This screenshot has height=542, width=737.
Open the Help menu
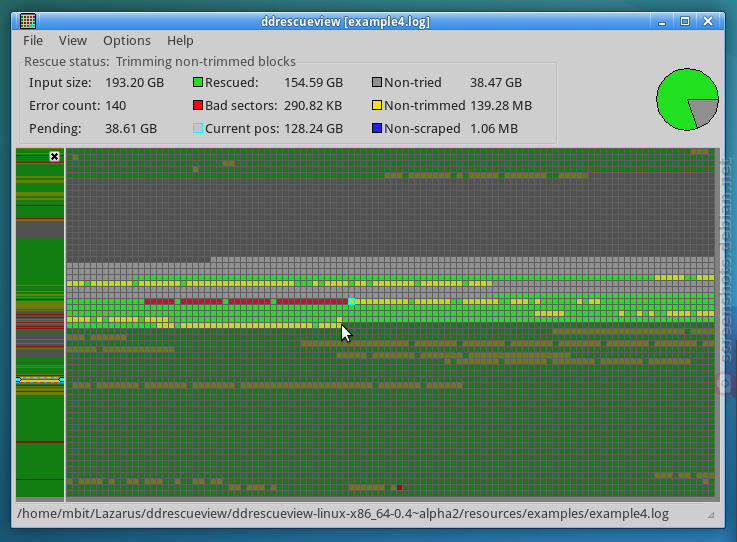point(180,41)
